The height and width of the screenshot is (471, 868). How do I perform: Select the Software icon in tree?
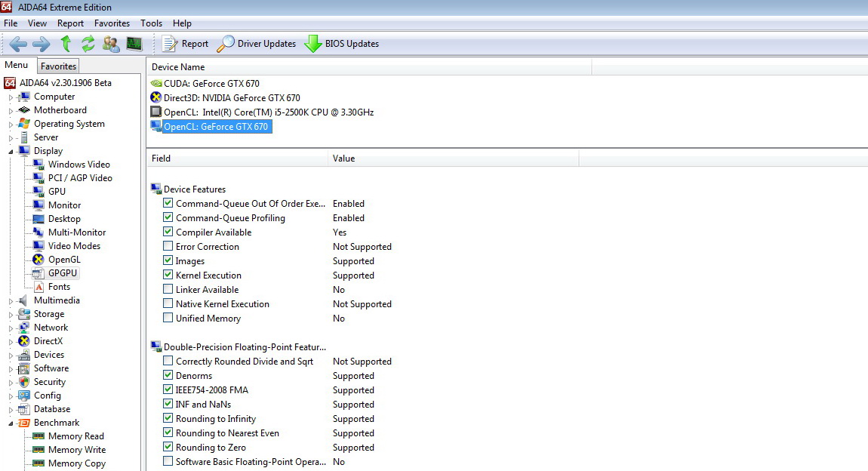pos(24,368)
